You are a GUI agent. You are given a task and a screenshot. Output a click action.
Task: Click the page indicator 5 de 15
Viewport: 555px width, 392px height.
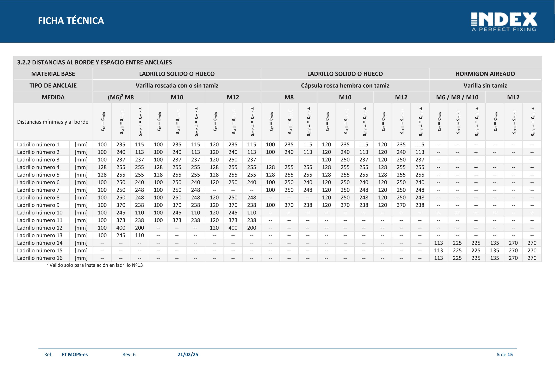[x=505, y=354]
